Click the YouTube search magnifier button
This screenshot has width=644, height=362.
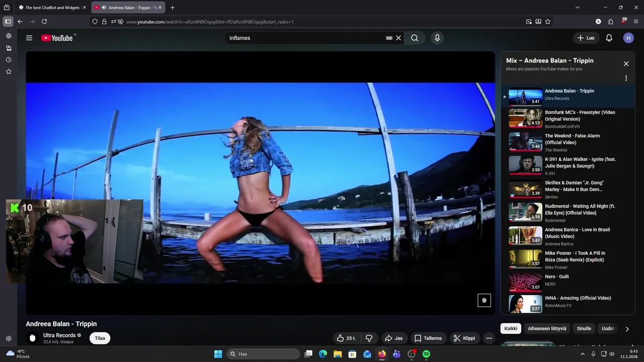click(x=415, y=38)
